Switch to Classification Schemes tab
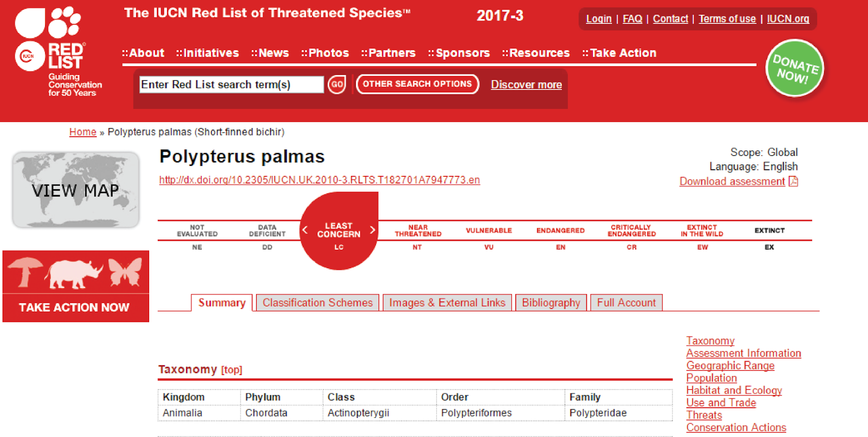This screenshot has height=437, width=868. click(x=318, y=303)
